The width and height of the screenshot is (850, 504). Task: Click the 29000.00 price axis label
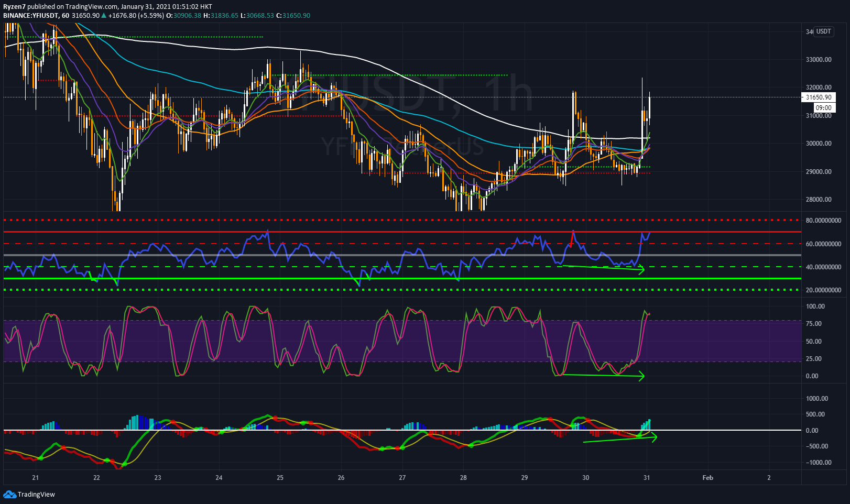tap(819, 172)
